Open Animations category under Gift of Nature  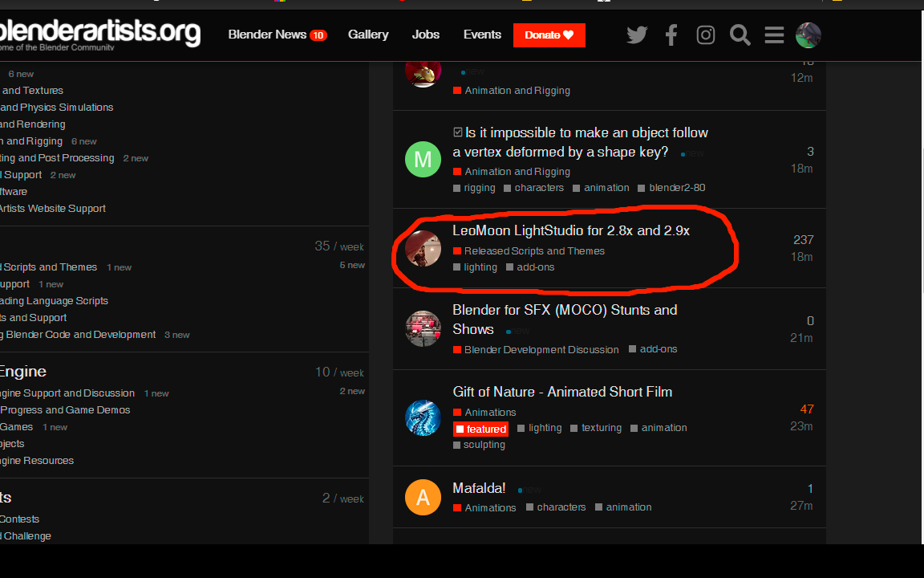point(484,413)
